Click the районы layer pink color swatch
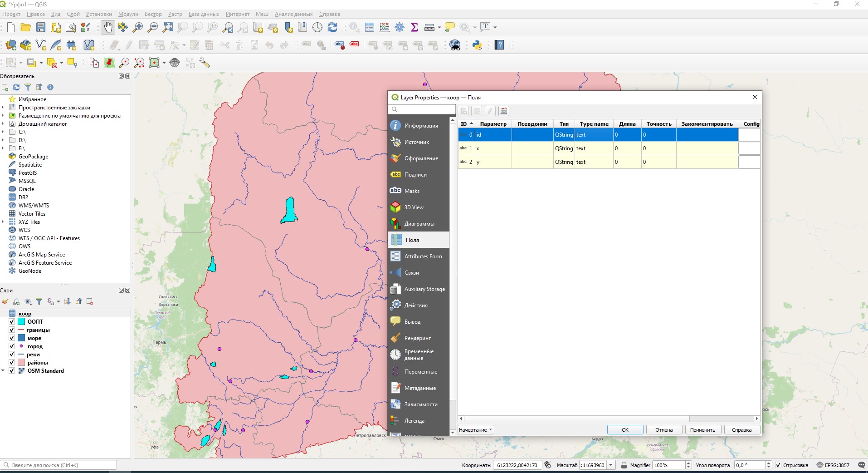The image size is (868, 473). [21, 363]
